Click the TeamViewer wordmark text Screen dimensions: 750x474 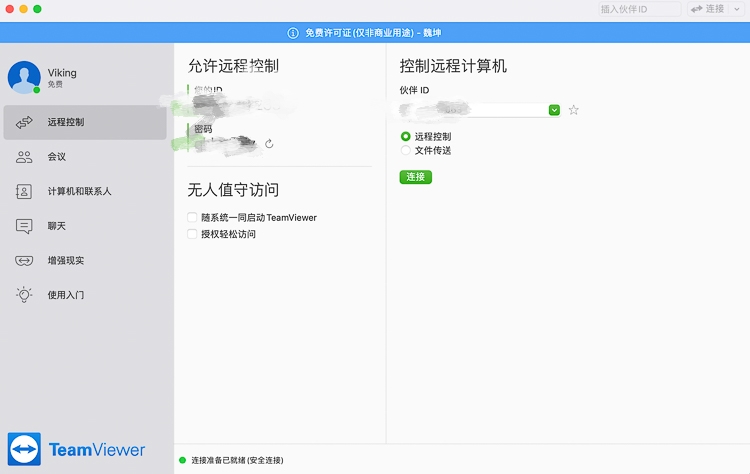(97, 450)
